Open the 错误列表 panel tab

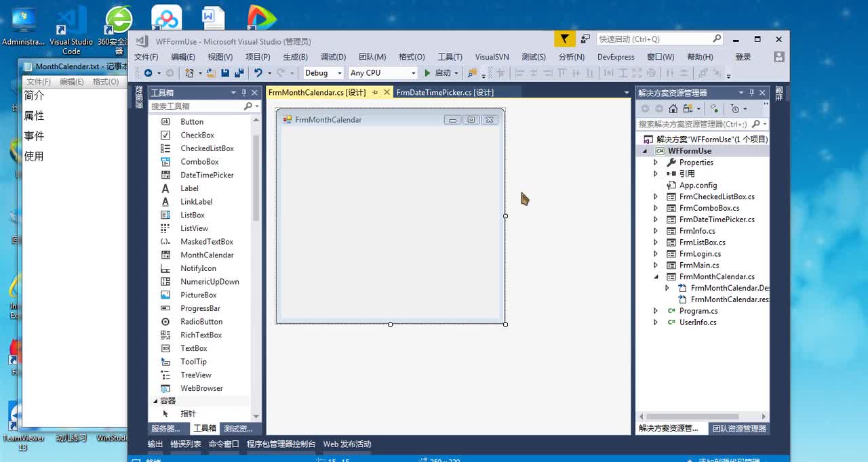click(185, 444)
